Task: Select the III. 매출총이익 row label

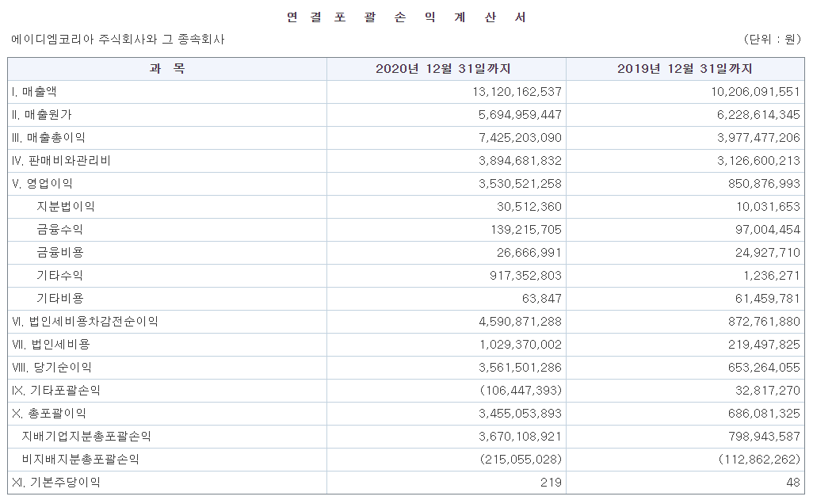Action: [x=48, y=137]
